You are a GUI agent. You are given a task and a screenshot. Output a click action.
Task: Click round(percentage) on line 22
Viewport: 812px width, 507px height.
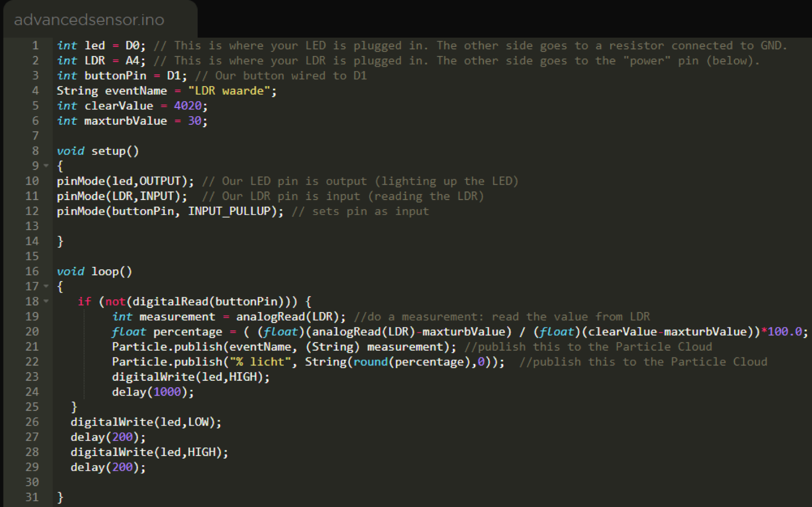click(x=411, y=362)
